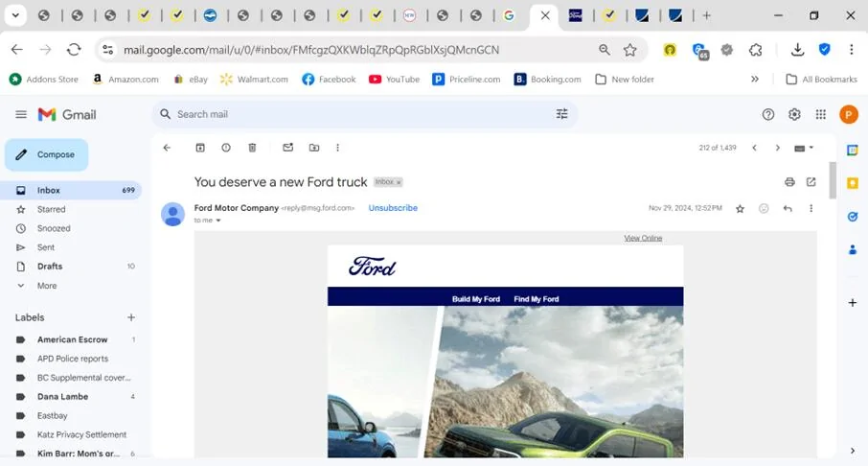Archive this Ford email
Image resolution: width=868 pixels, height=466 pixels.
(200, 148)
